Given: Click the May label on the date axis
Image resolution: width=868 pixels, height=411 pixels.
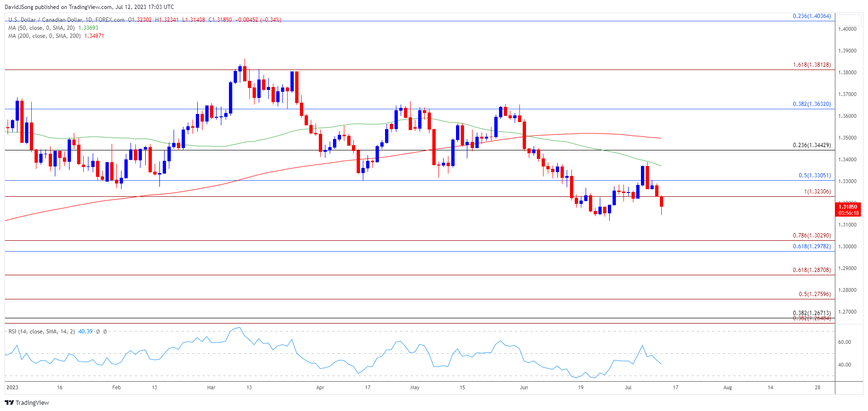Looking at the screenshot, I should [x=415, y=387].
